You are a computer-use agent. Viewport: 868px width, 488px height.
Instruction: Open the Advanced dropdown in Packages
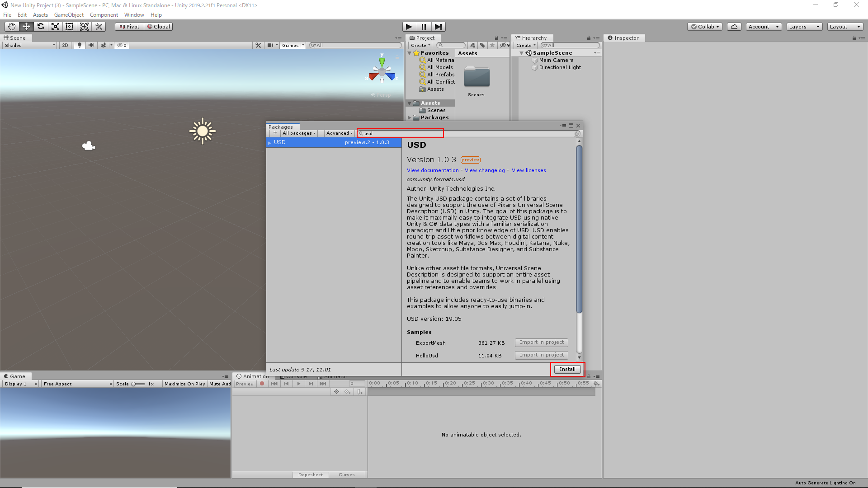[x=339, y=133]
